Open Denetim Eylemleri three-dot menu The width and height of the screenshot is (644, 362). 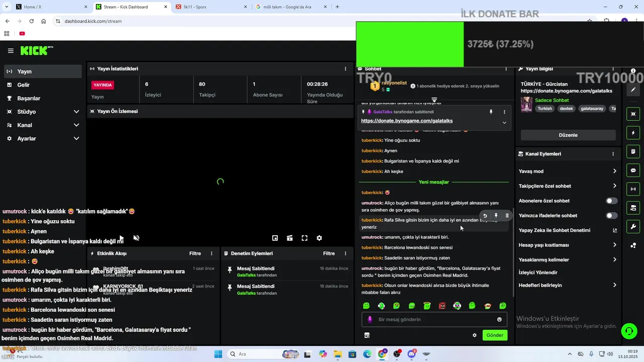(345, 254)
